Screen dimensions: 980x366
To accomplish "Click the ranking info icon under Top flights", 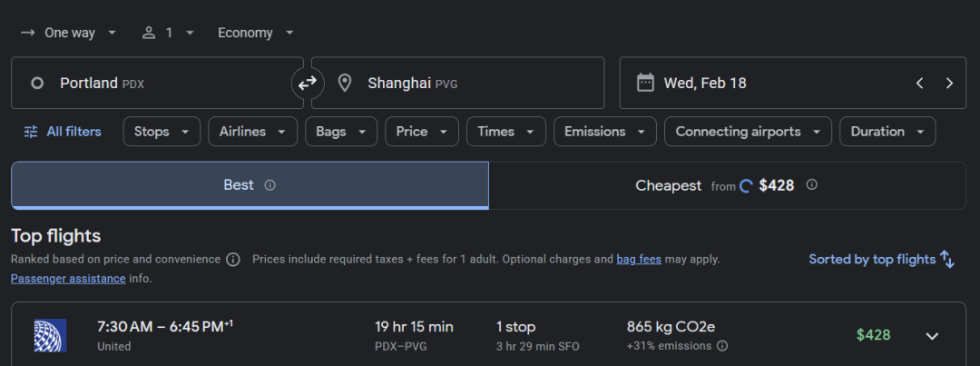I will 233,260.
